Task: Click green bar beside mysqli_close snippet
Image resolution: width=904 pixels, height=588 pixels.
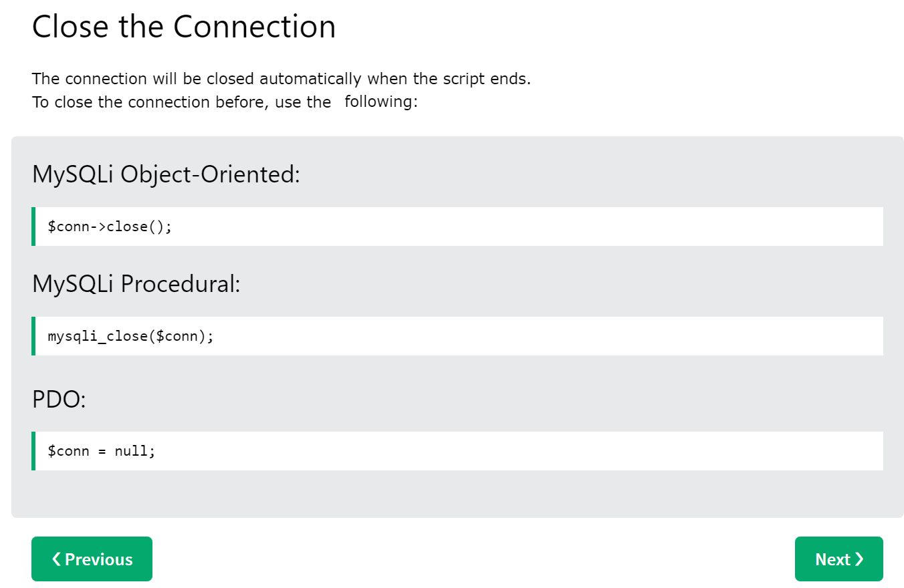Action: pos(33,336)
